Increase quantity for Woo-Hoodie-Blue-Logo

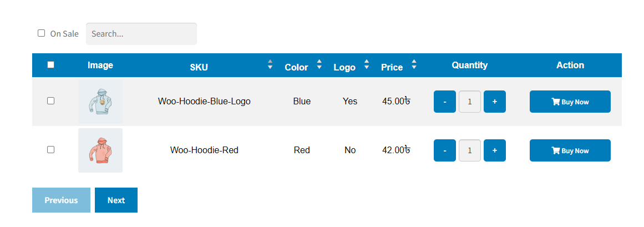pyautogui.click(x=495, y=102)
